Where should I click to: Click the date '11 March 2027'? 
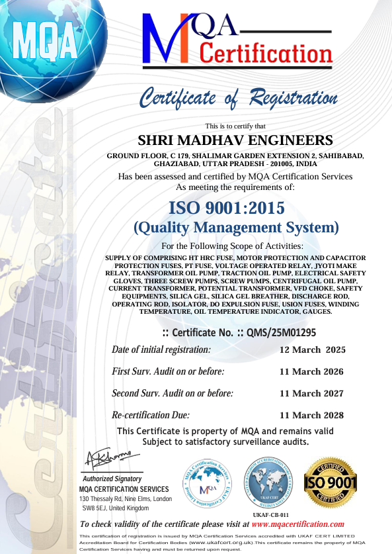[x=311, y=393]
